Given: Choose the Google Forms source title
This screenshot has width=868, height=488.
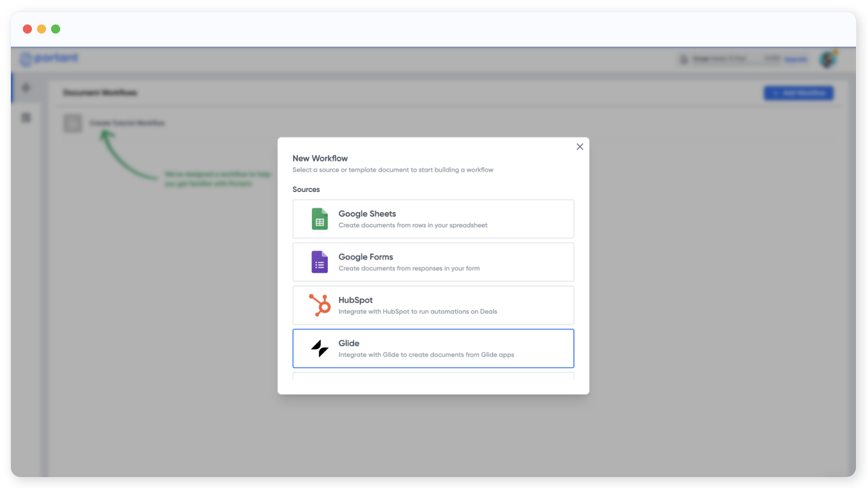Looking at the screenshot, I should click(x=366, y=257).
